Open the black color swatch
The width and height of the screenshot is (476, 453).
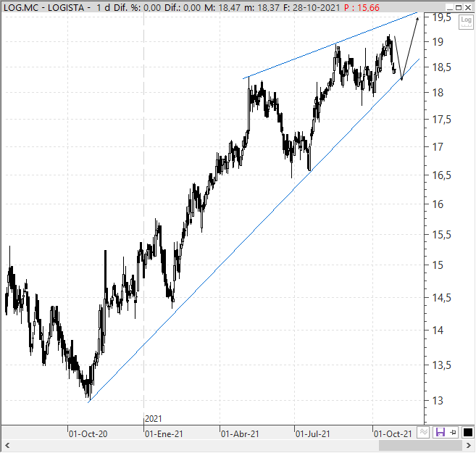pos(468,432)
